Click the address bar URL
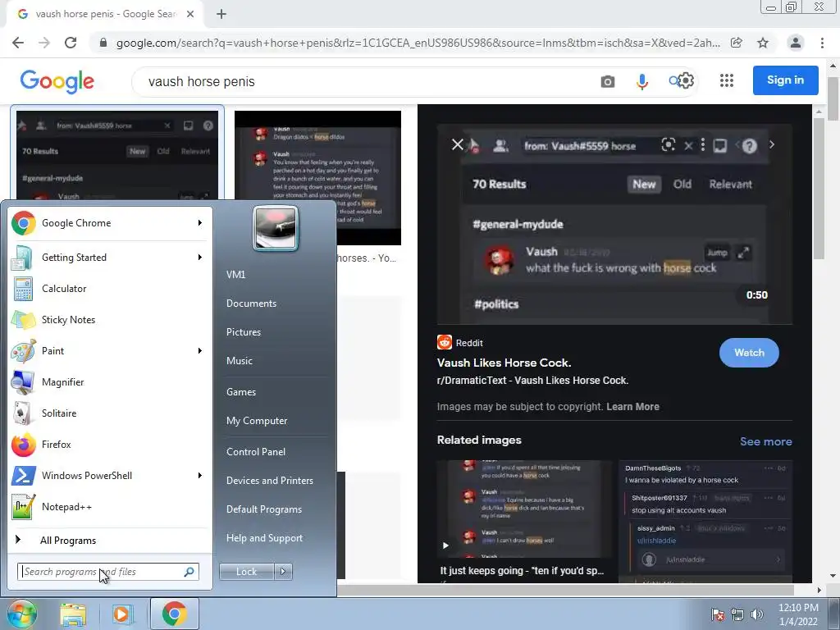840x630 pixels. pyautogui.click(x=418, y=43)
